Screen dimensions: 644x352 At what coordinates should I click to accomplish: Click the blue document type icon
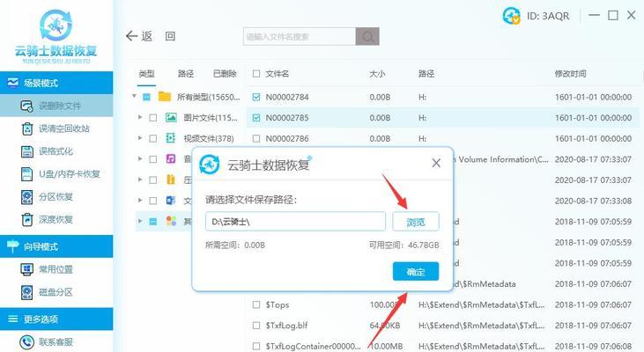click(x=170, y=201)
